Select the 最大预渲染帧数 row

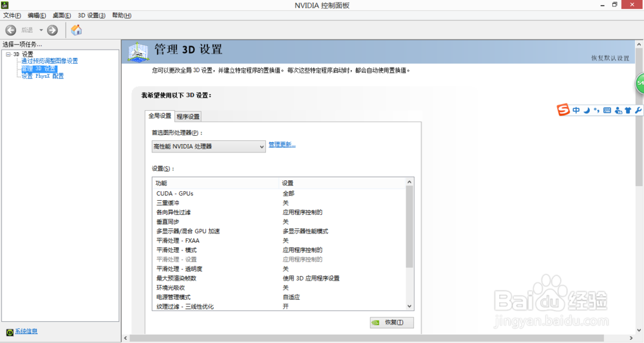pos(279,278)
